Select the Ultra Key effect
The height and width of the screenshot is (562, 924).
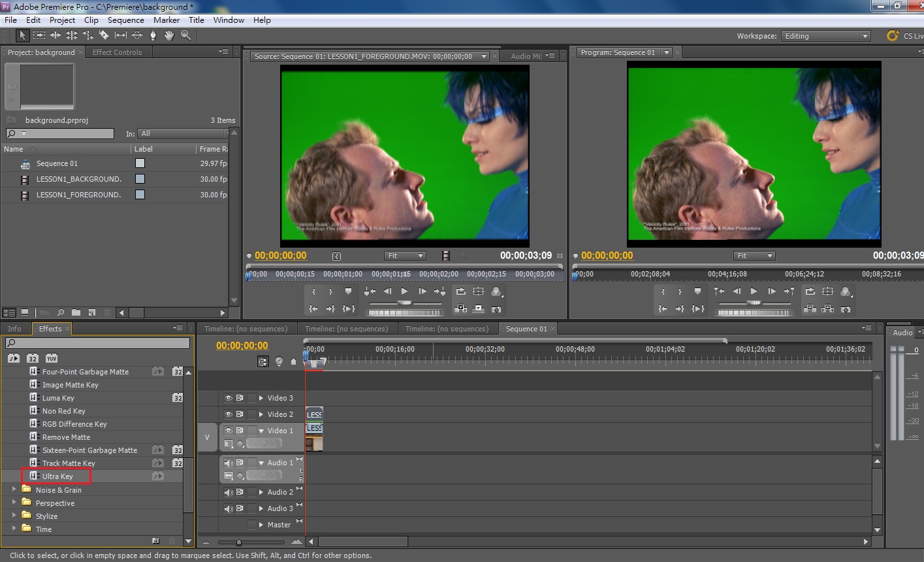[57, 476]
